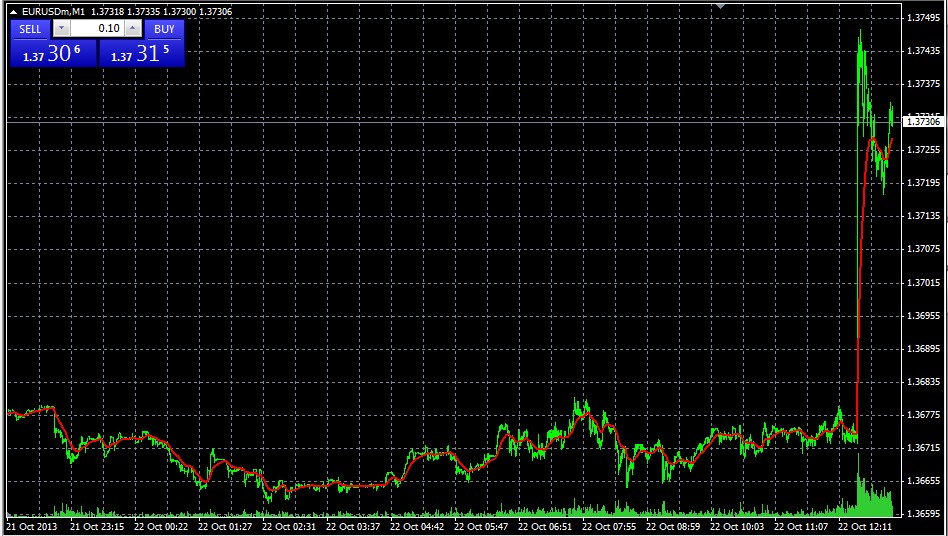Screen dimensions: 948x536
Task: Click the EURUSDm,M1 chart title text
Action: point(53,11)
